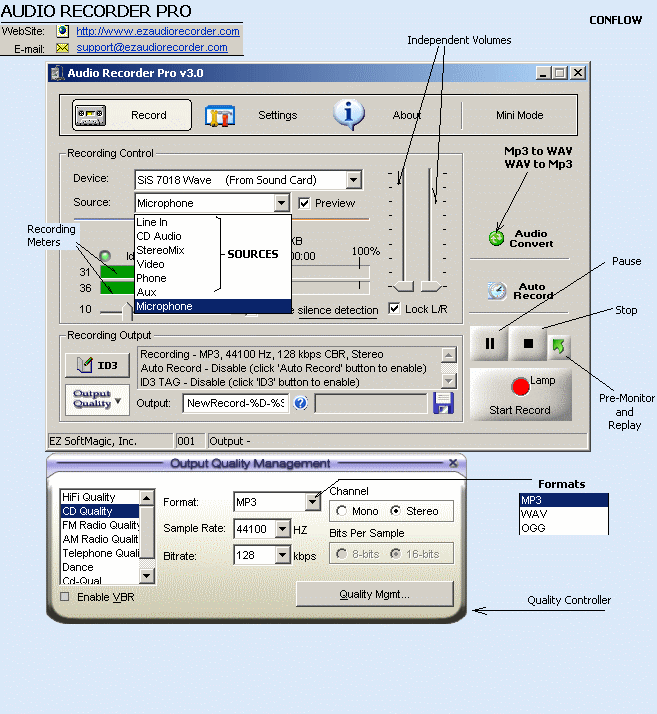
Task: Click the floppy disk save output icon
Action: click(x=443, y=403)
